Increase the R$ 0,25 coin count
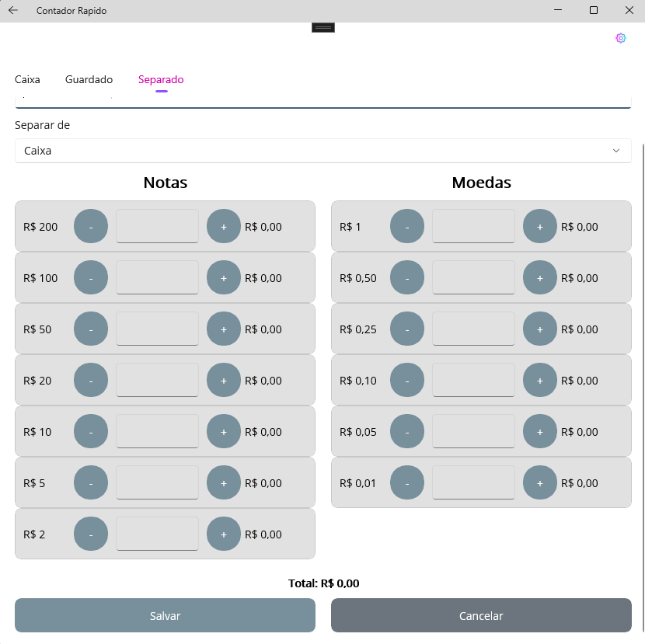The height and width of the screenshot is (644, 645). (x=540, y=329)
